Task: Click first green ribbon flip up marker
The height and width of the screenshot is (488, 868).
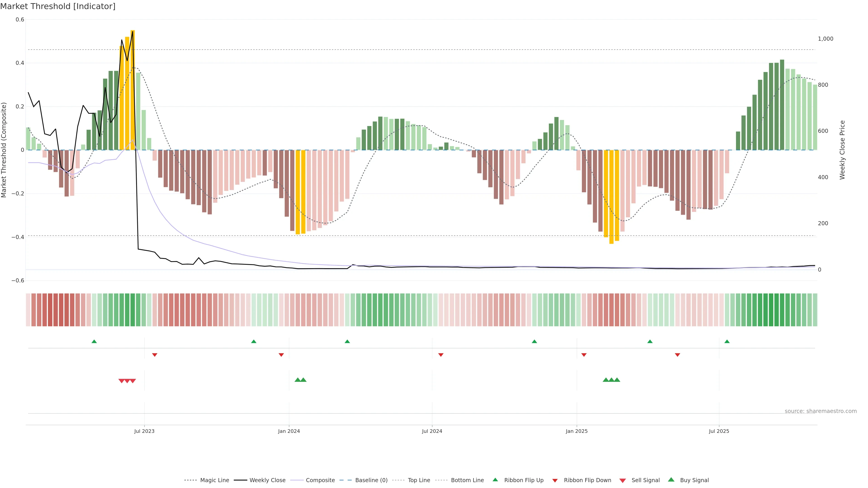Action: pyautogui.click(x=94, y=342)
